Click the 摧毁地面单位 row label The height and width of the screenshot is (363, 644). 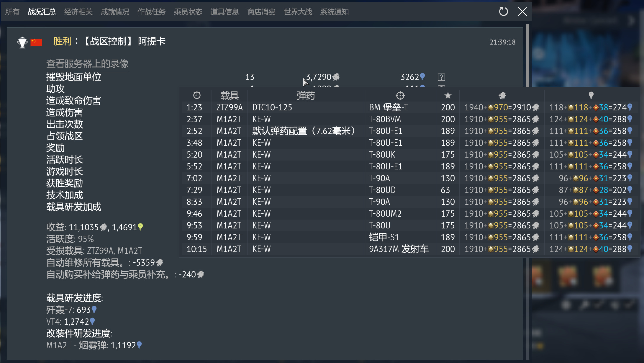(x=74, y=77)
